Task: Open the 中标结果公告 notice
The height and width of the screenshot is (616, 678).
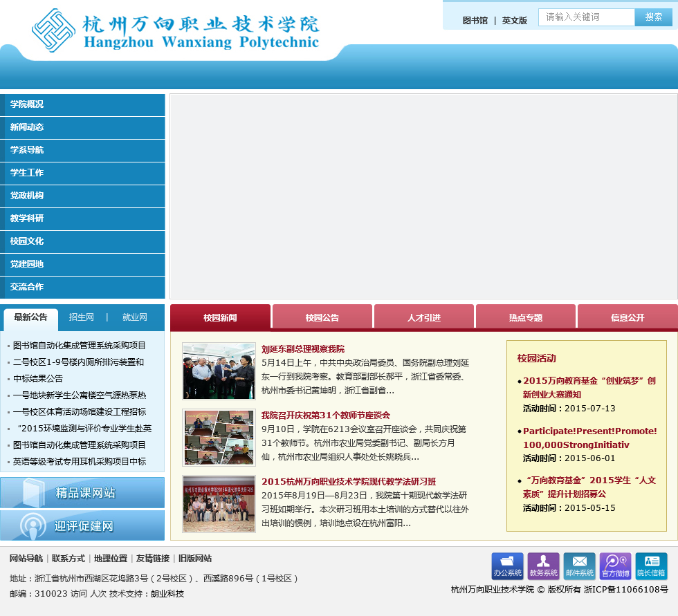Action: (x=38, y=378)
